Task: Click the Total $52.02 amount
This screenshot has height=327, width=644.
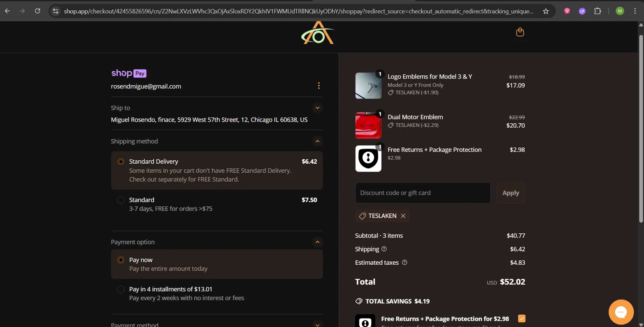Action: (x=512, y=282)
